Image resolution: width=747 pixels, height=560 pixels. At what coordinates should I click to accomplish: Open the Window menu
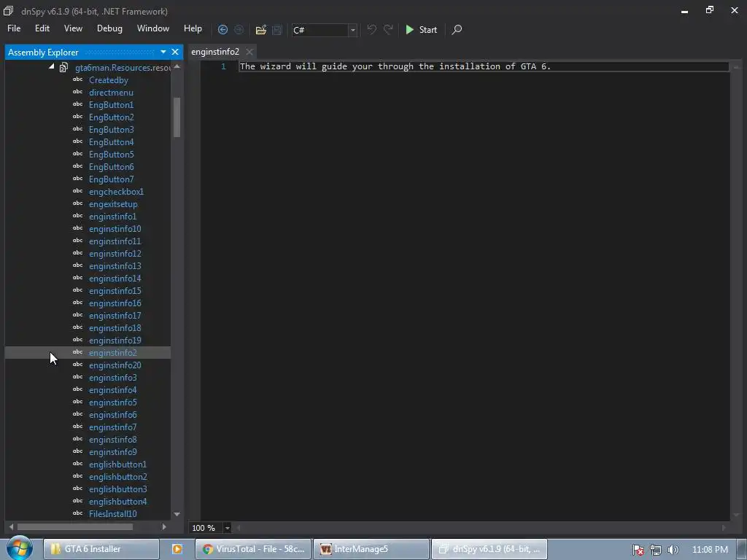point(153,28)
